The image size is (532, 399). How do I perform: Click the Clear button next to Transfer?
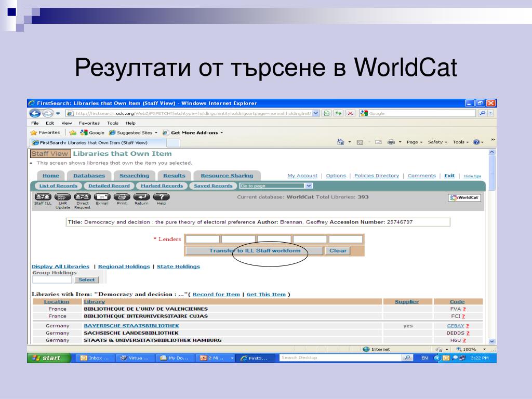[x=338, y=251]
